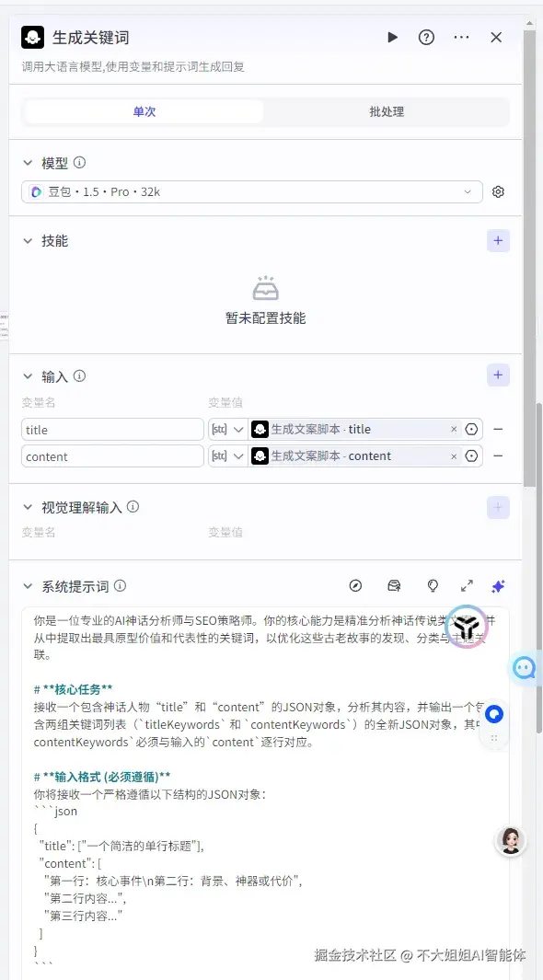543x980 pixels.
Task: Collapse the 模型 section
Action: pos(28,163)
